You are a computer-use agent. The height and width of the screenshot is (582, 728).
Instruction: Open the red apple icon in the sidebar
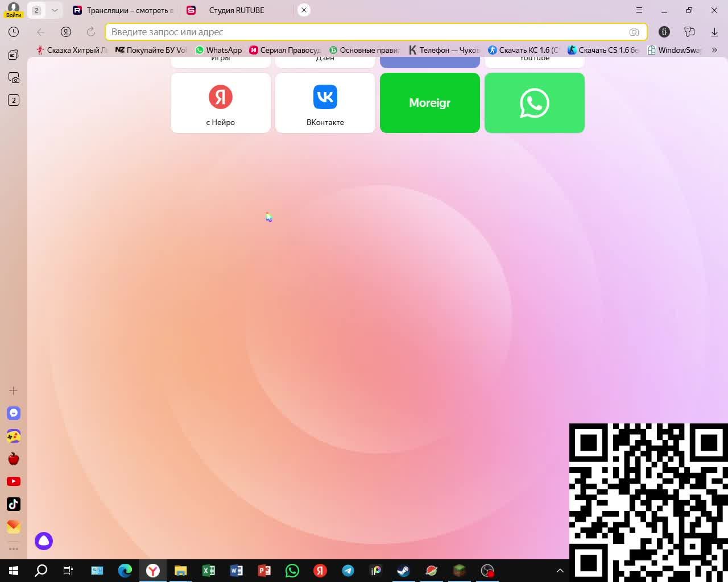click(14, 459)
